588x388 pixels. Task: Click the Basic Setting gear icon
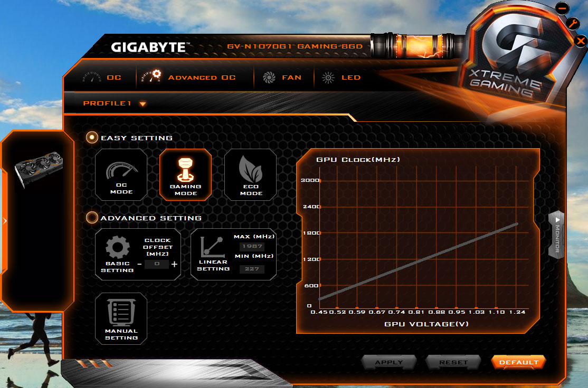tap(117, 247)
